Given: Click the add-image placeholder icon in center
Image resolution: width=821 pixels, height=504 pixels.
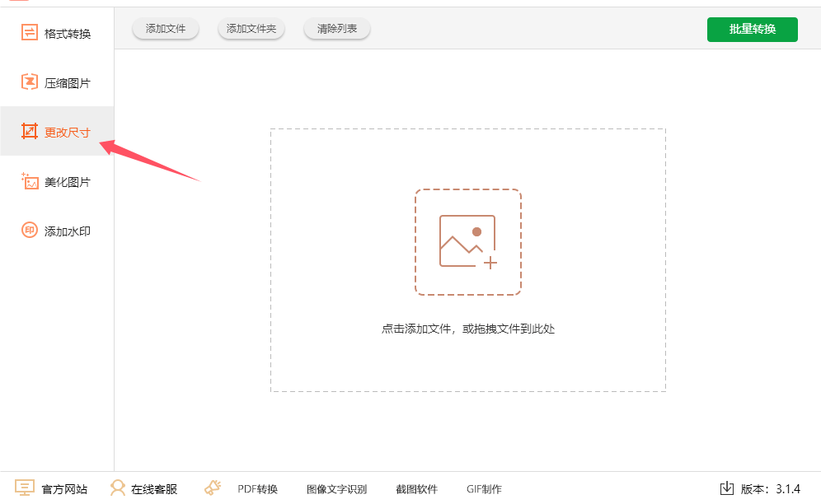Looking at the screenshot, I should pos(467,241).
